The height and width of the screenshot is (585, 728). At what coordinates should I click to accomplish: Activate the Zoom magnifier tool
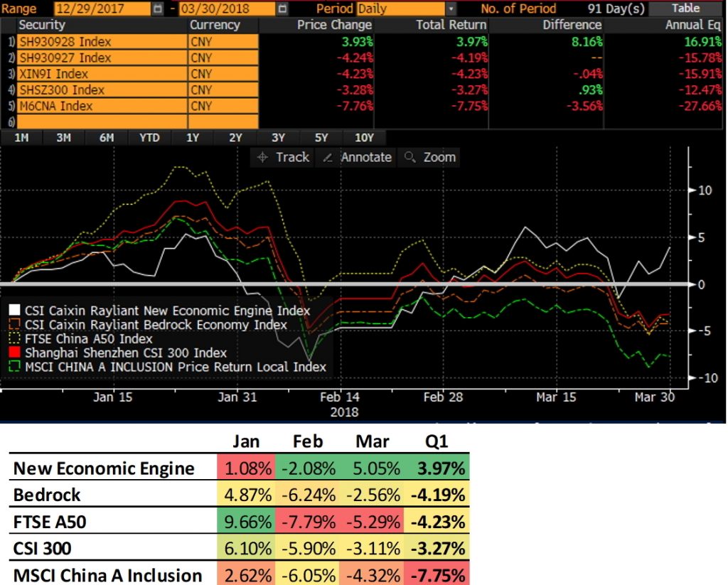click(430, 157)
